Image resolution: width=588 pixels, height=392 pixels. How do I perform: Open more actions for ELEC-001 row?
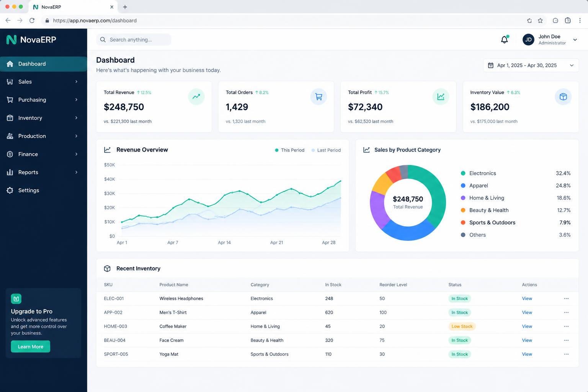[x=566, y=299]
